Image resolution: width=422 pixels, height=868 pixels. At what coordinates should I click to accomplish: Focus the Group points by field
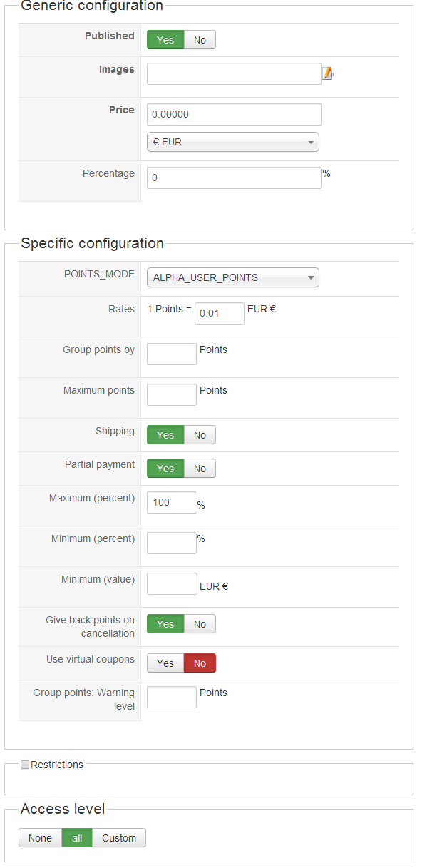click(172, 354)
